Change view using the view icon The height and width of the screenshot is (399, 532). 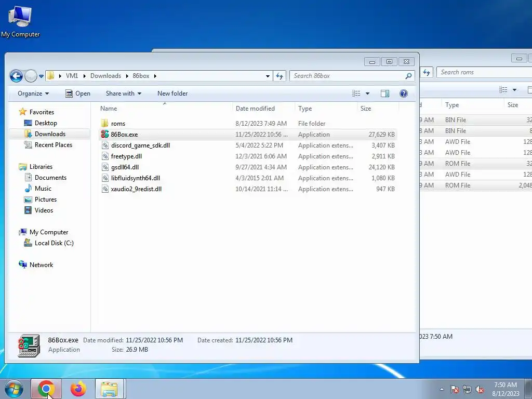[x=356, y=94]
